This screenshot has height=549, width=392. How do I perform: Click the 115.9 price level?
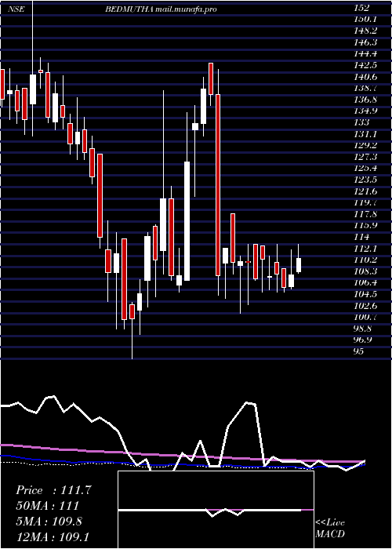click(365, 226)
